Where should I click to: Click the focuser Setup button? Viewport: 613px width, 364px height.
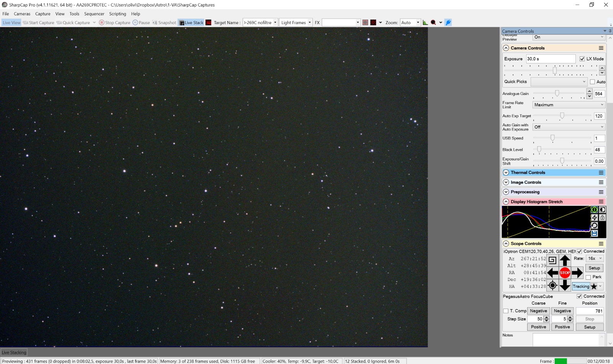[589, 327]
